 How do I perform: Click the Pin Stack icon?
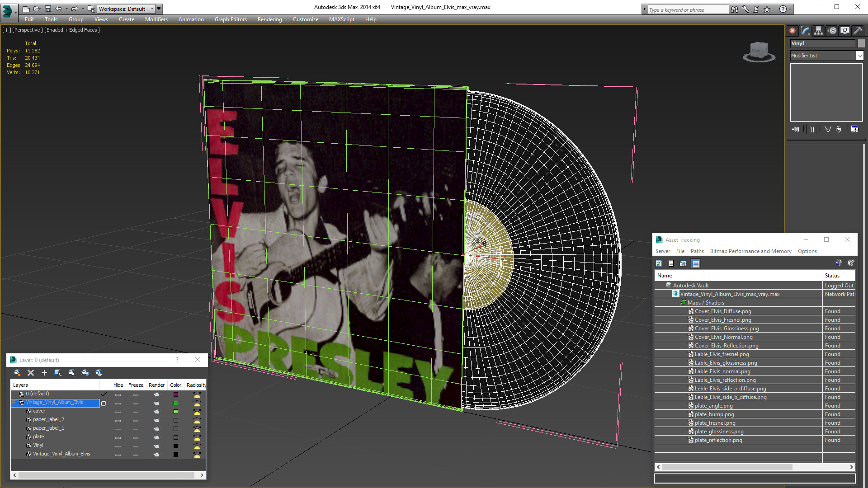coord(796,129)
